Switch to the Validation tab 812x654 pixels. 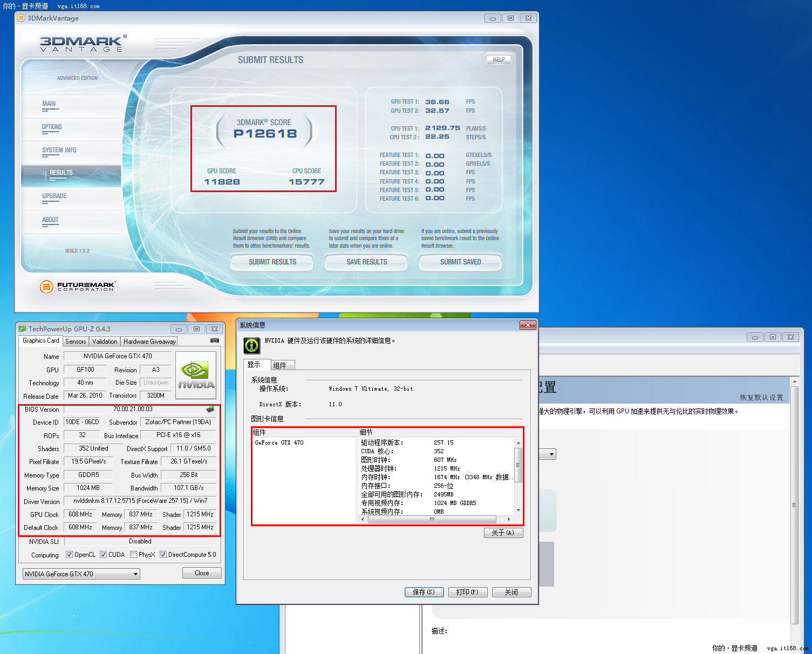point(105,341)
